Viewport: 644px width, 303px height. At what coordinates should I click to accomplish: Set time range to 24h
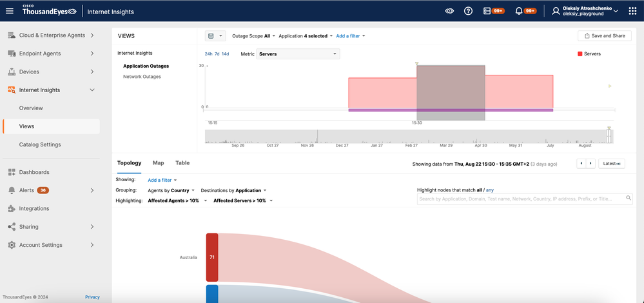coord(209,54)
